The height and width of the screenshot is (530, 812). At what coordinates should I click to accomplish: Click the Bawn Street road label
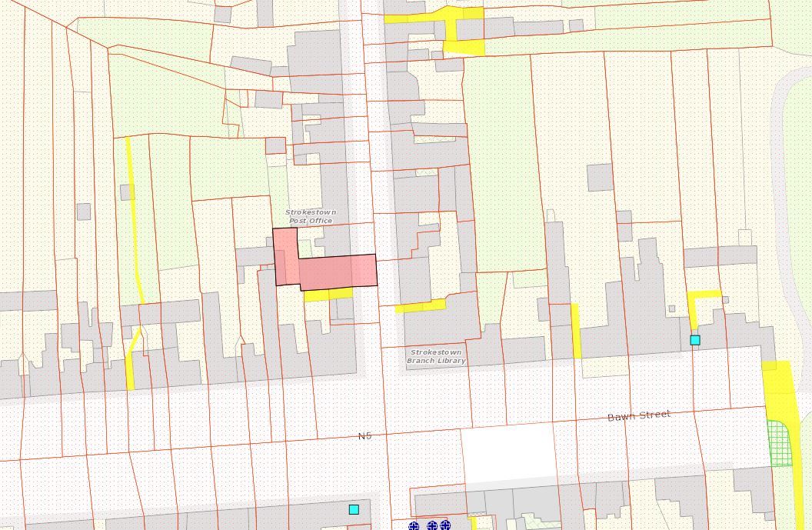tap(639, 415)
